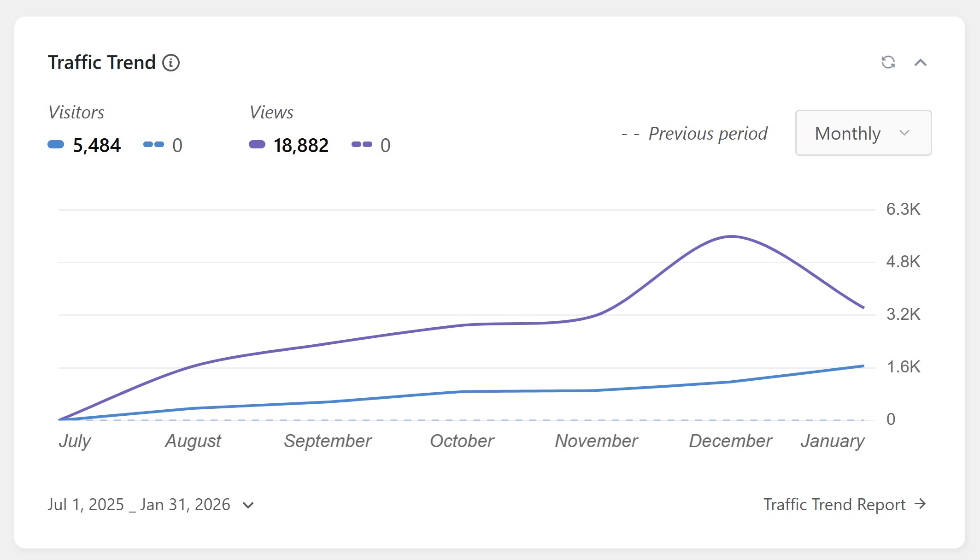
Task: Click the Traffic Trend title
Action: (102, 63)
